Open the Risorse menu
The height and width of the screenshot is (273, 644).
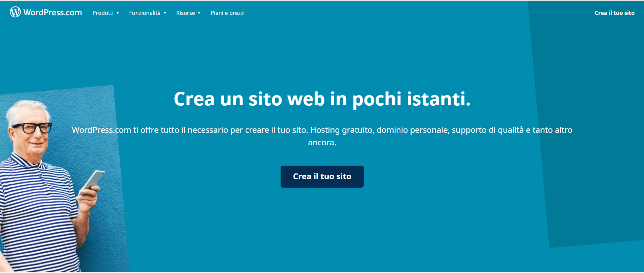[186, 13]
